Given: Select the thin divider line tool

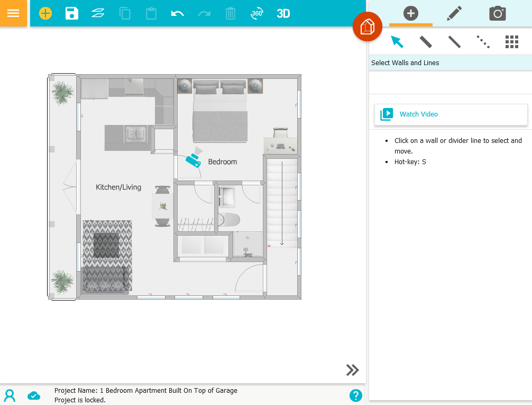Looking at the screenshot, I should pyautogui.click(x=454, y=42).
